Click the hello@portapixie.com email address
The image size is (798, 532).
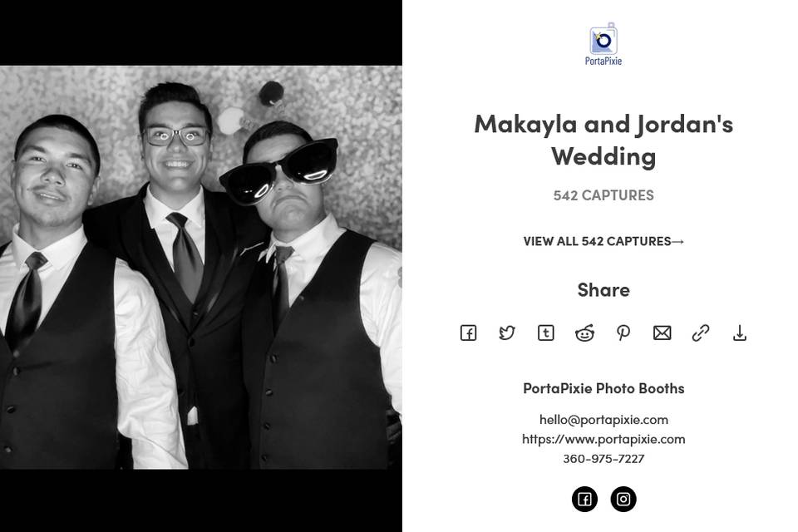click(603, 420)
